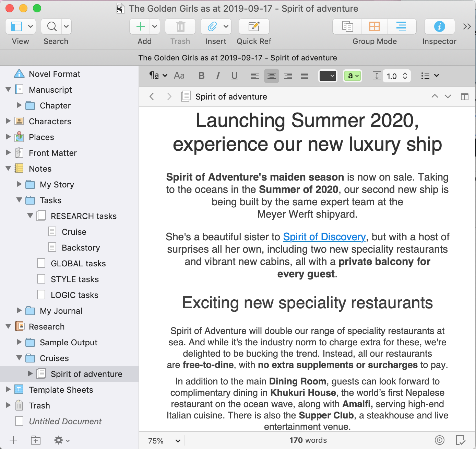Viewport: 476px width, 449px height.
Task: Open the Inspector panel
Action: 439,26
